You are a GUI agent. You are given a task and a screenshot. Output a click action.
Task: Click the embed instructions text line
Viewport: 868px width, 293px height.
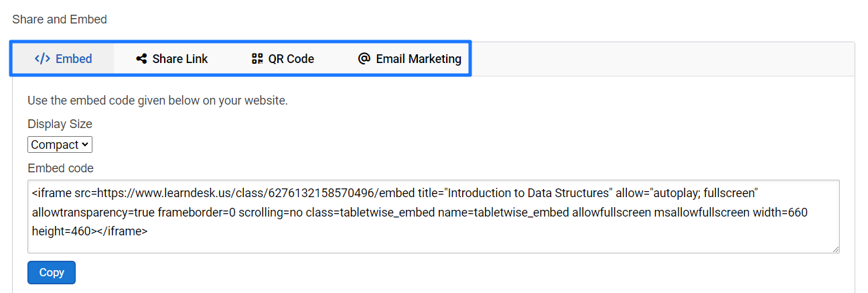coord(157,101)
